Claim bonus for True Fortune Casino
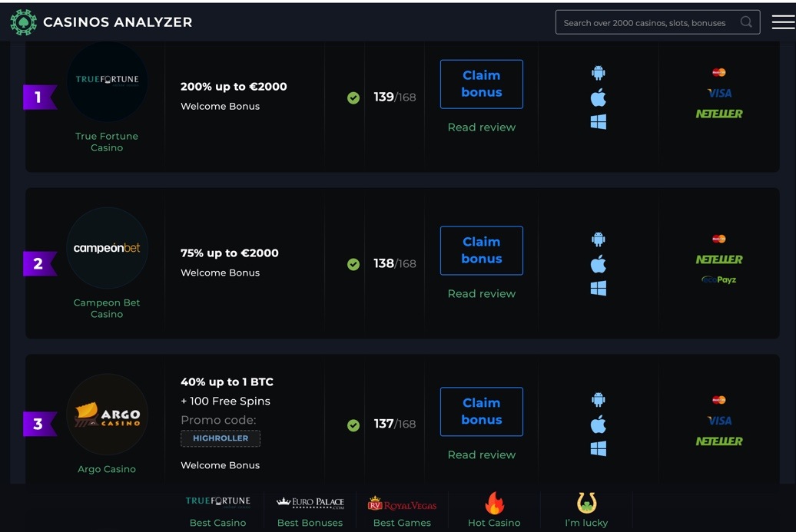Viewport: 796px width, 532px height. pos(481,84)
